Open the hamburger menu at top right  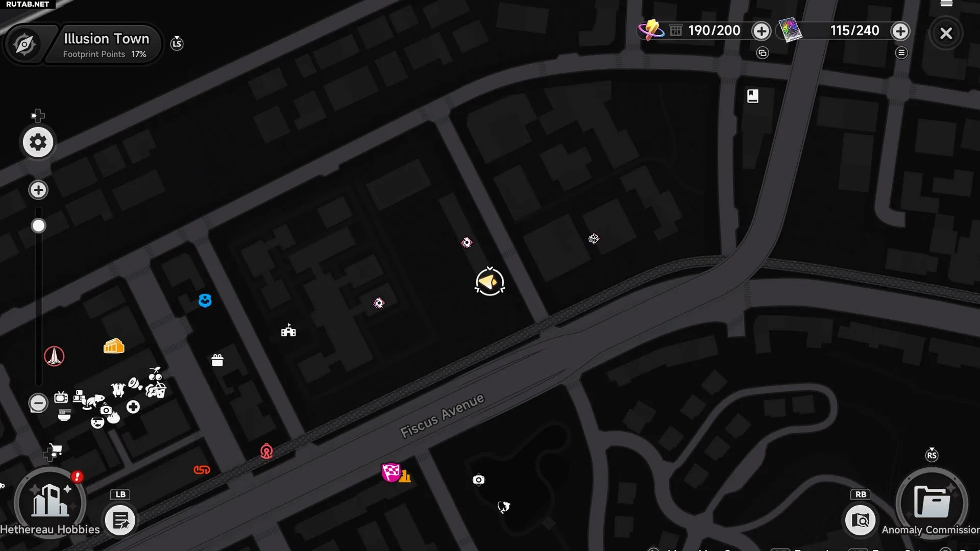click(947, 4)
